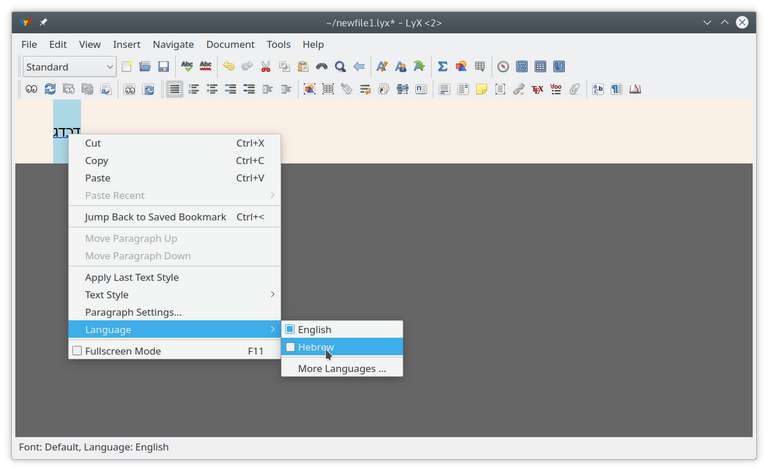This screenshot has width=768, height=471.
Task: Select More Languages ... option
Action: point(342,369)
